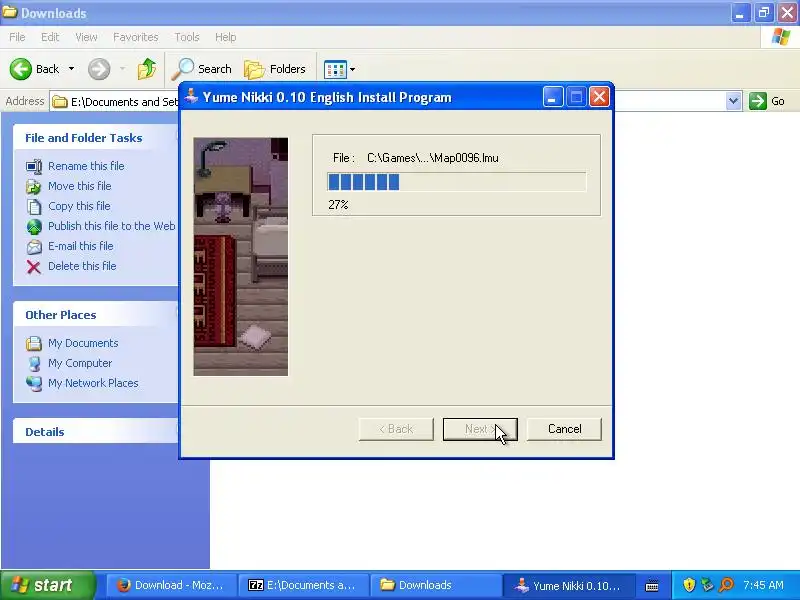800x600 pixels.
Task: Open the Windows Start menu
Action: pos(47,585)
